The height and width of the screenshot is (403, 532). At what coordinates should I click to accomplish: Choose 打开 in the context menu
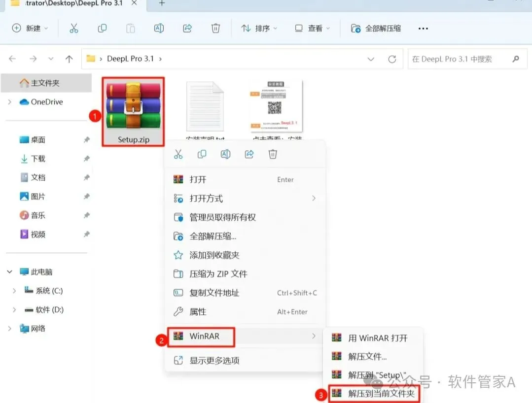245,180
